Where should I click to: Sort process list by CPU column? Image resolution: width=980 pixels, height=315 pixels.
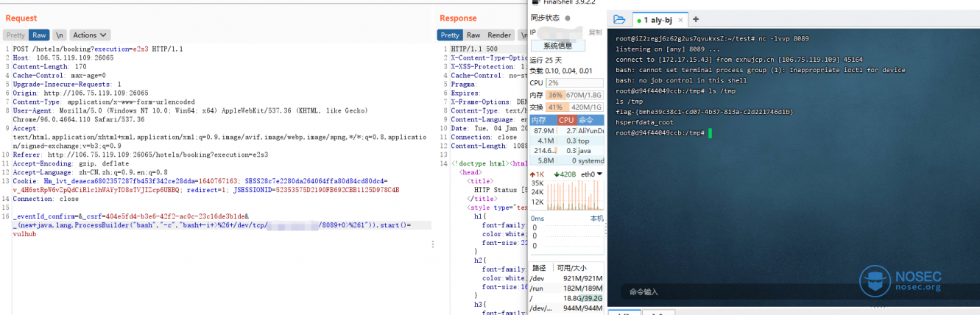566,120
